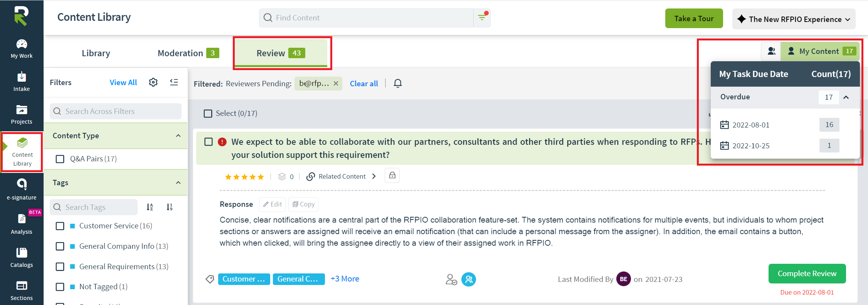Click the stacked layers count icon
The image size is (868, 305).
pos(282,176)
